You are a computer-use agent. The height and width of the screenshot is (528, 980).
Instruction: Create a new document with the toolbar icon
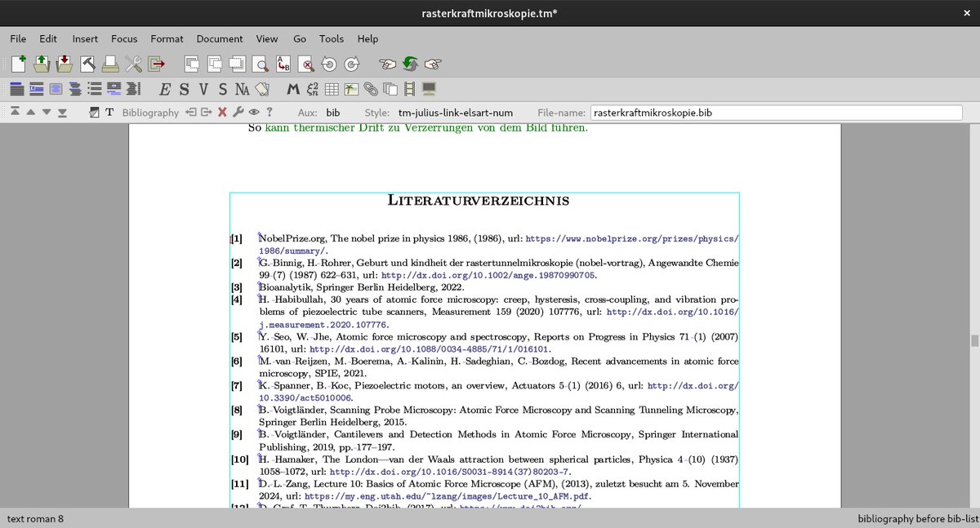[x=19, y=63]
